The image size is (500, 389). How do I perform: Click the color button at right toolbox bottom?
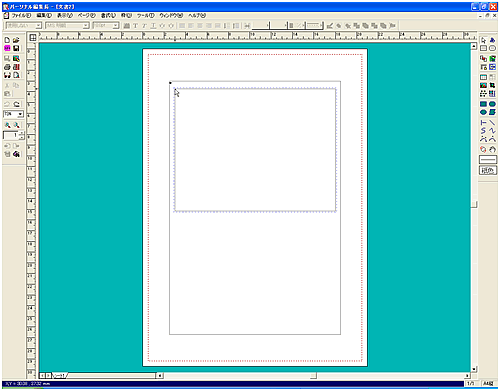pos(488,171)
